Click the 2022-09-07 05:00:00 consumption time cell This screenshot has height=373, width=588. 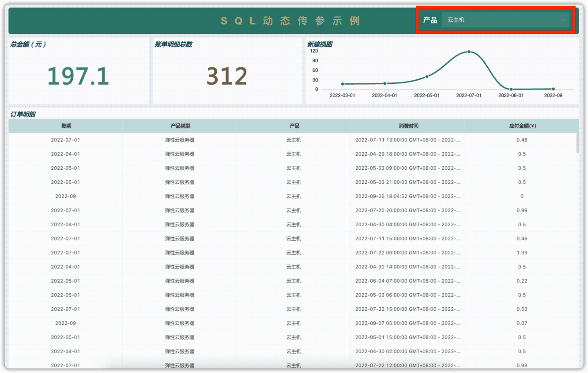pos(408,323)
